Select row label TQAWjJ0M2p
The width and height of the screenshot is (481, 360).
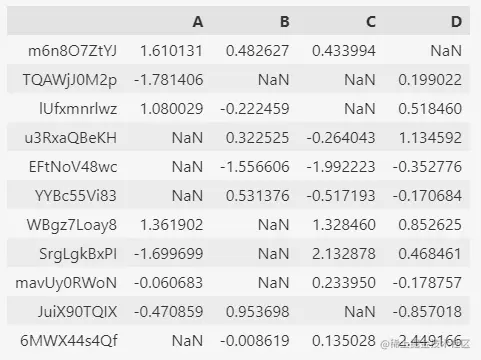(70, 80)
